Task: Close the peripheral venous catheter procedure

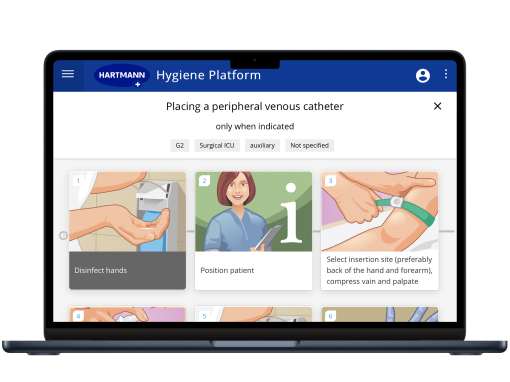Action: (x=437, y=106)
